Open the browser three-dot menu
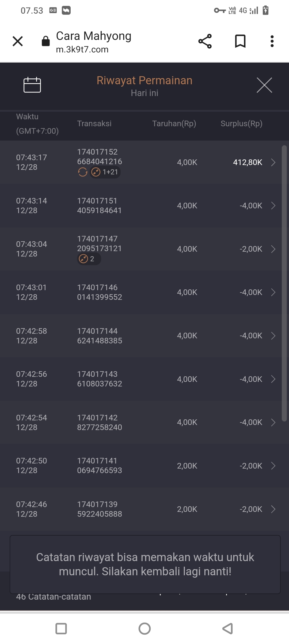Viewport: 289px width, 644px height. [272, 41]
